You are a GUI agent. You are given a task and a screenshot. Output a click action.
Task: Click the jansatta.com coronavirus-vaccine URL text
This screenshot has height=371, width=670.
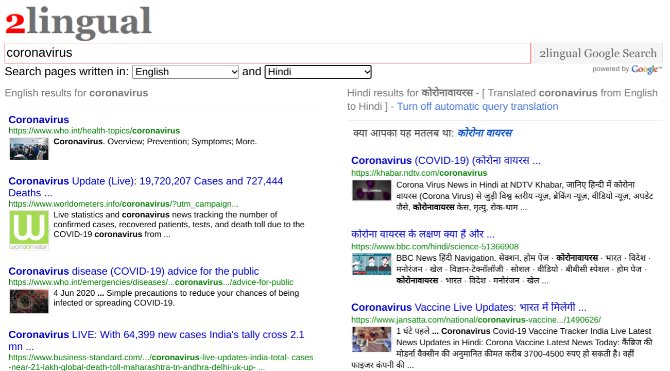click(x=476, y=320)
